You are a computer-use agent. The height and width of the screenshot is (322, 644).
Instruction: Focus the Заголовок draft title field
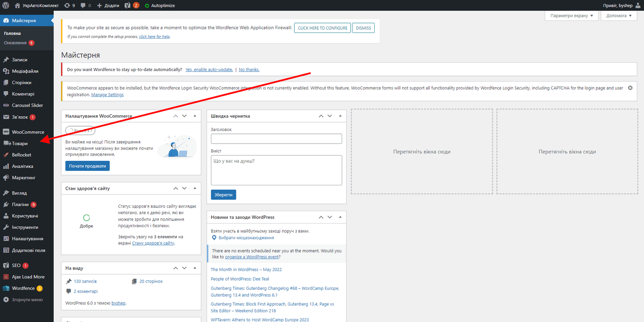(276, 139)
